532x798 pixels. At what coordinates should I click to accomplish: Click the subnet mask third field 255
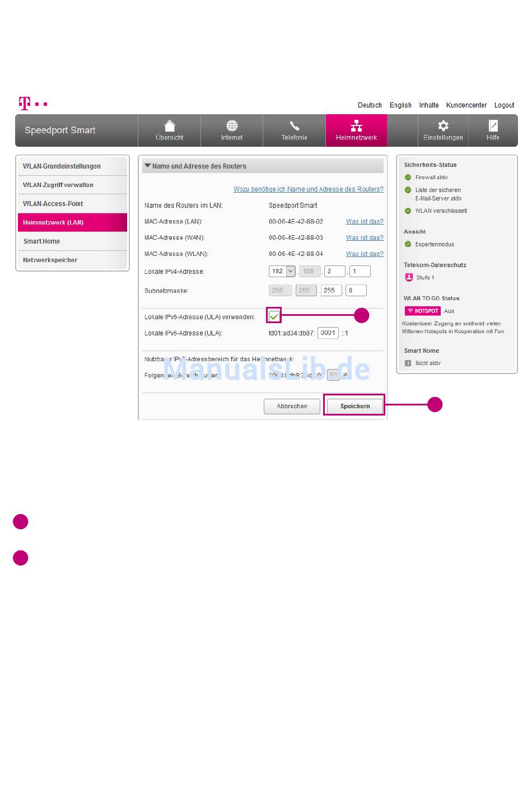tap(331, 290)
